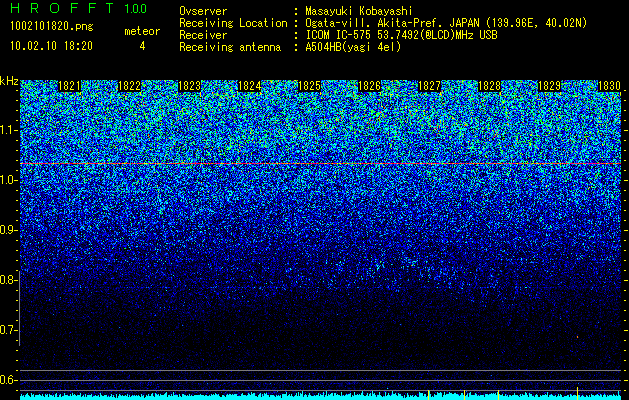Click the orange dot near 0.7 kHz
The image size is (629, 400).
point(577,337)
